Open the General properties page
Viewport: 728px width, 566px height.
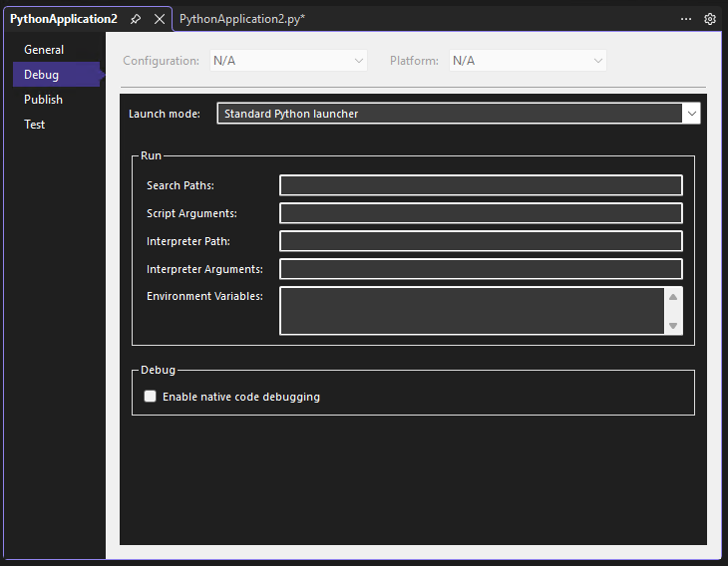point(44,50)
